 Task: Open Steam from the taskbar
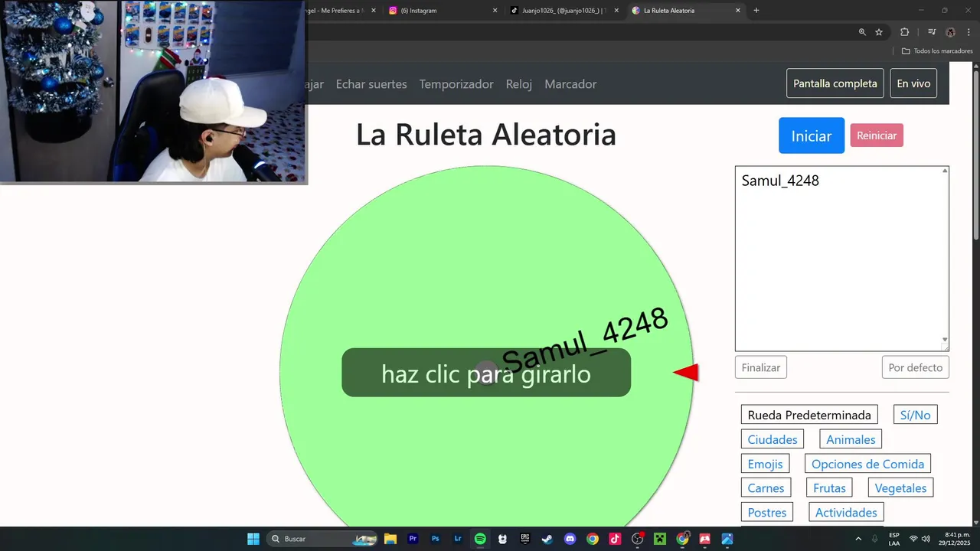coord(547,539)
